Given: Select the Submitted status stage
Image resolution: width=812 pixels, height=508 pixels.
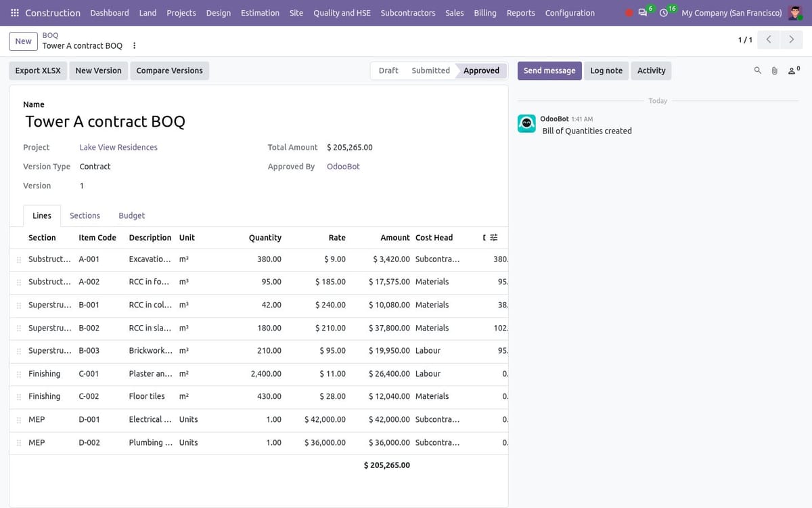Looking at the screenshot, I should pyautogui.click(x=430, y=70).
